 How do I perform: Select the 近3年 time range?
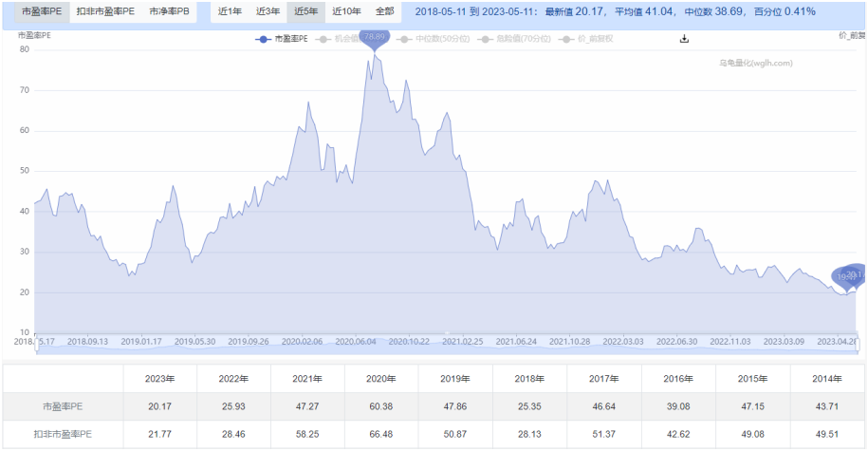268,11
